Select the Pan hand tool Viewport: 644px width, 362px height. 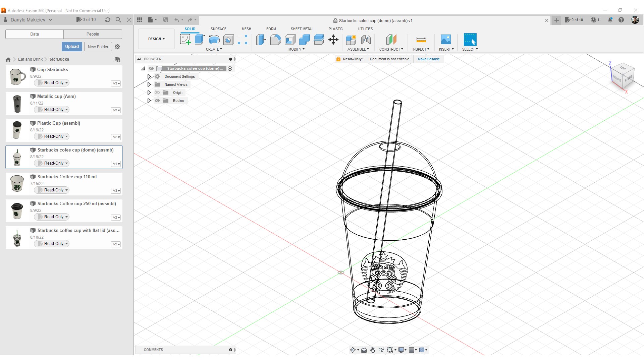(x=373, y=350)
